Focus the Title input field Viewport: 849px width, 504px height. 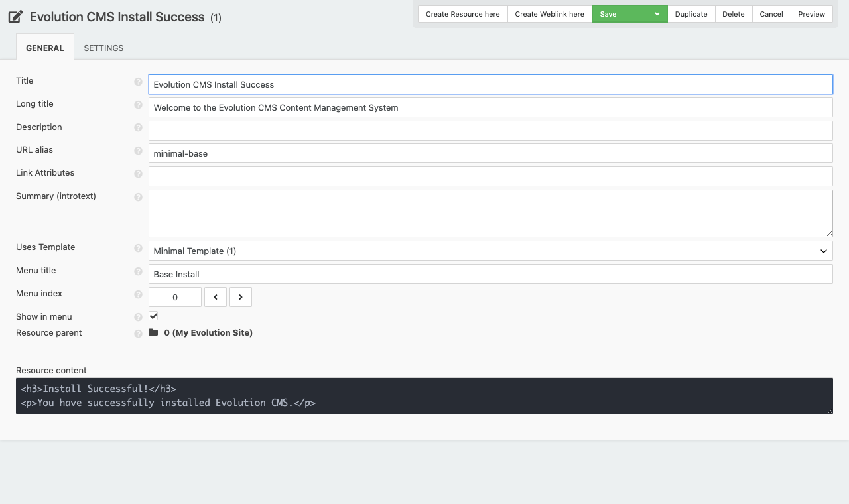click(x=491, y=84)
